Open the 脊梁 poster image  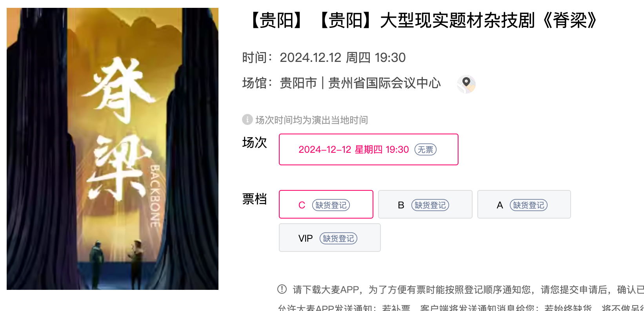(113, 149)
